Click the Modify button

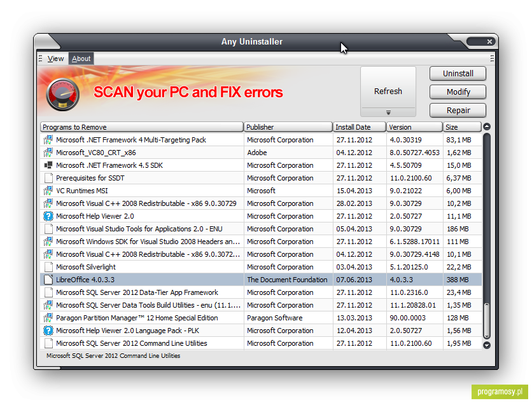click(458, 92)
